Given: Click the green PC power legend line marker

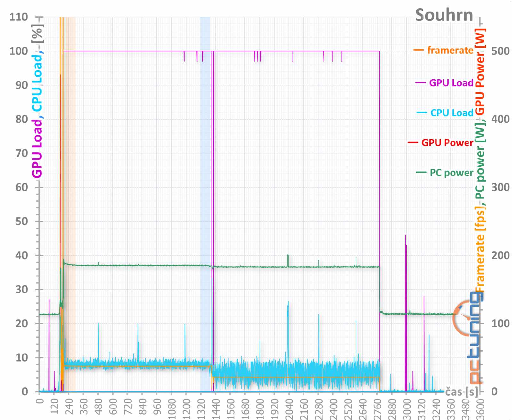Looking at the screenshot, I should pos(421,173).
